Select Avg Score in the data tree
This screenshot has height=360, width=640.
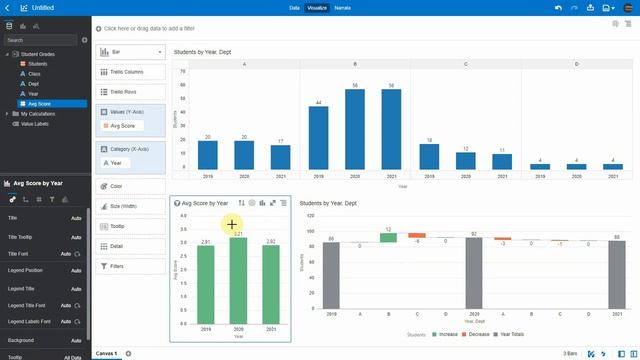52,104
